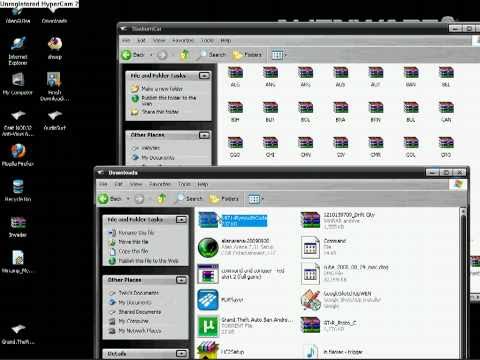
Task: Click Search in back window toolbar
Action: tap(212, 55)
